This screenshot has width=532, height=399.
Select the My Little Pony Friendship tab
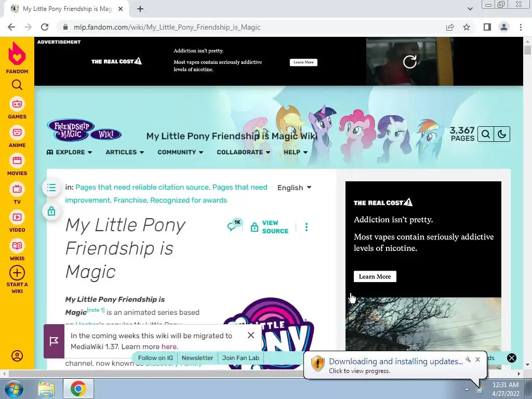click(x=67, y=9)
